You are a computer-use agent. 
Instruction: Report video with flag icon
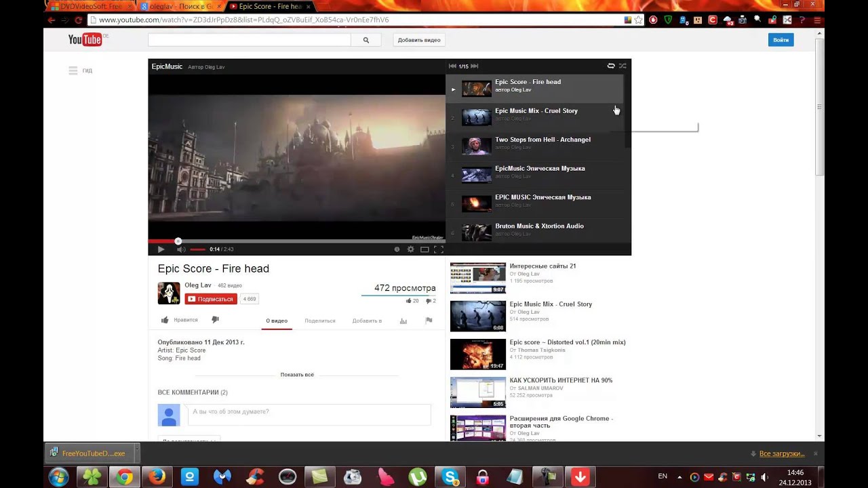(429, 321)
